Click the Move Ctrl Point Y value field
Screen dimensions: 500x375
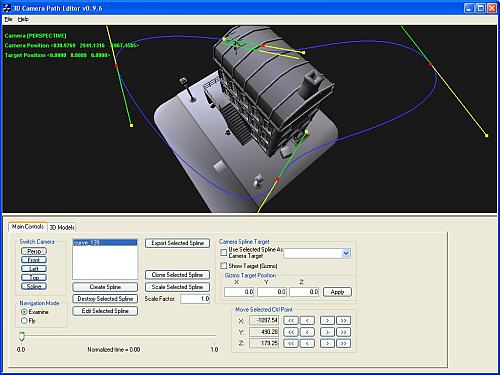pos(264,332)
